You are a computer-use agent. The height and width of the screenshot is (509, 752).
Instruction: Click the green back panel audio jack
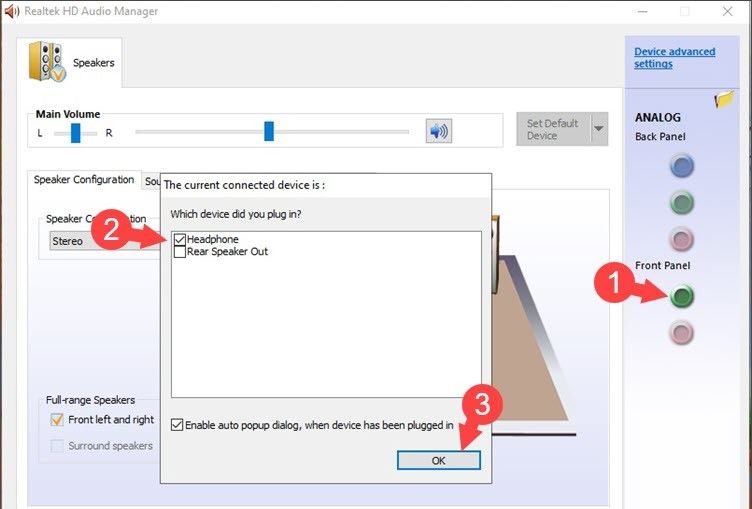click(682, 202)
